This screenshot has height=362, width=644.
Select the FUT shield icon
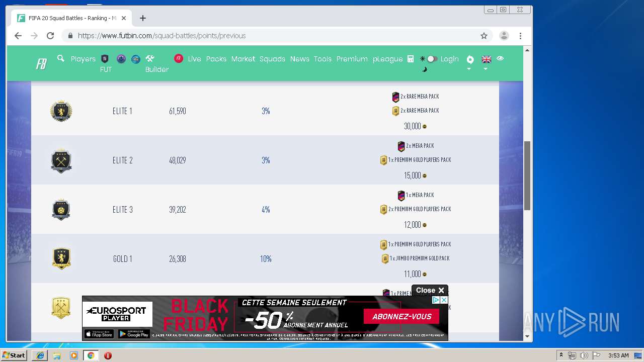(105, 59)
